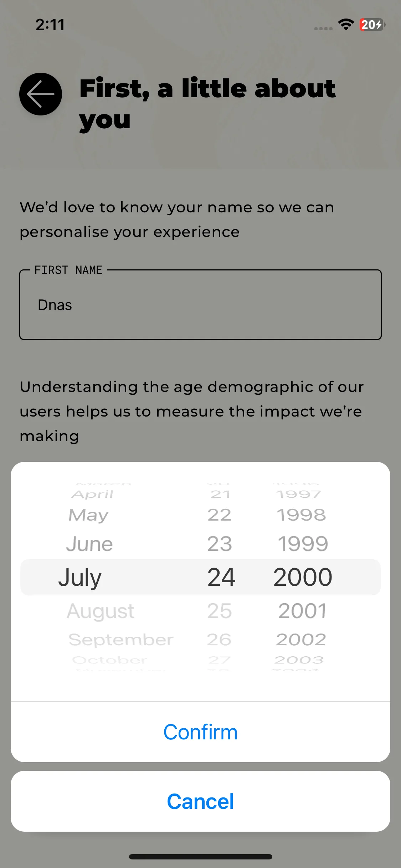Tap day 22 in the wheel
Screen dimensions: 401x868
pyautogui.click(x=220, y=515)
